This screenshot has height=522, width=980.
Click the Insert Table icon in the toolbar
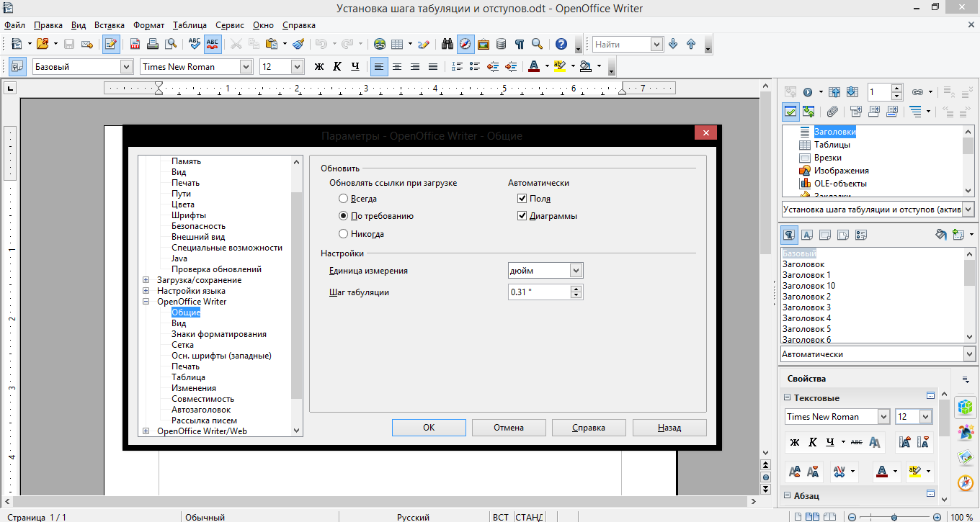point(397,44)
